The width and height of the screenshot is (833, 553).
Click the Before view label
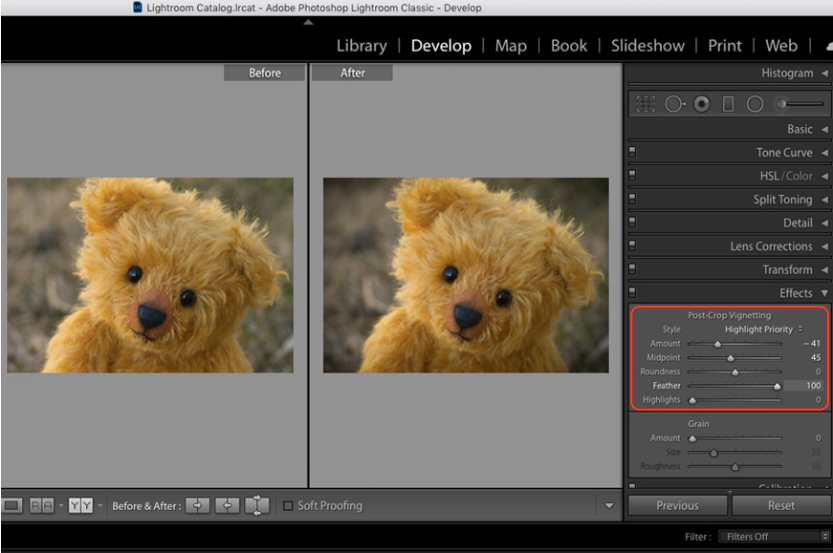265,73
